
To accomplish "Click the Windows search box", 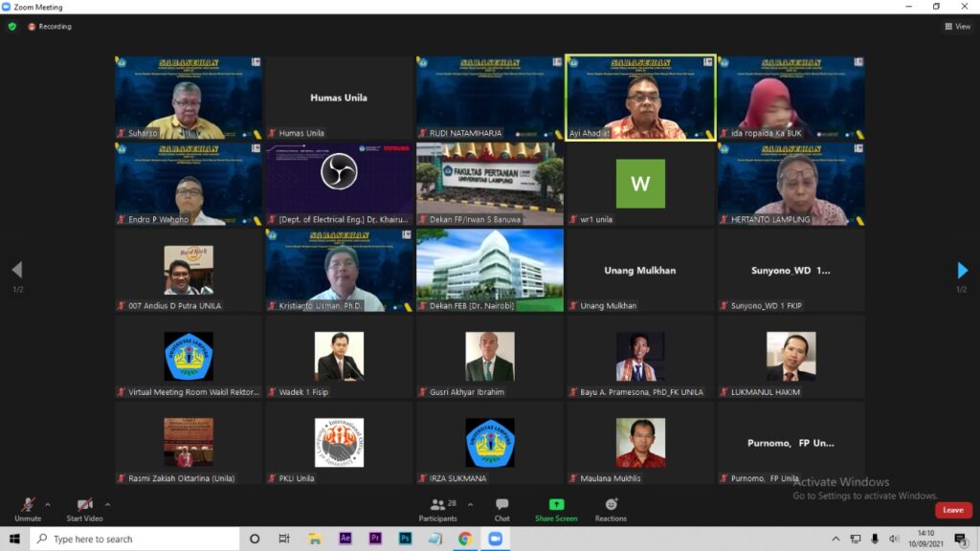I will pyautogui.click(x=134, y=539).
